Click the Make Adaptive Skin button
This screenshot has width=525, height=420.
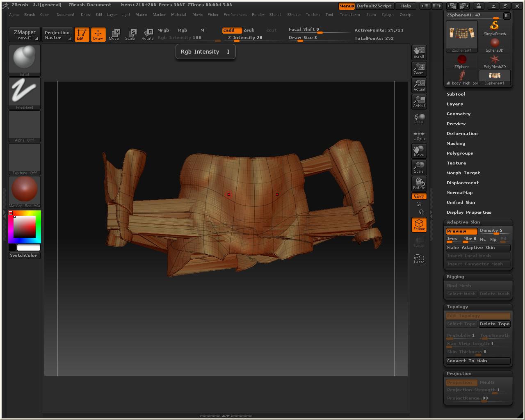pyautogui.click(x=478, y=248)
